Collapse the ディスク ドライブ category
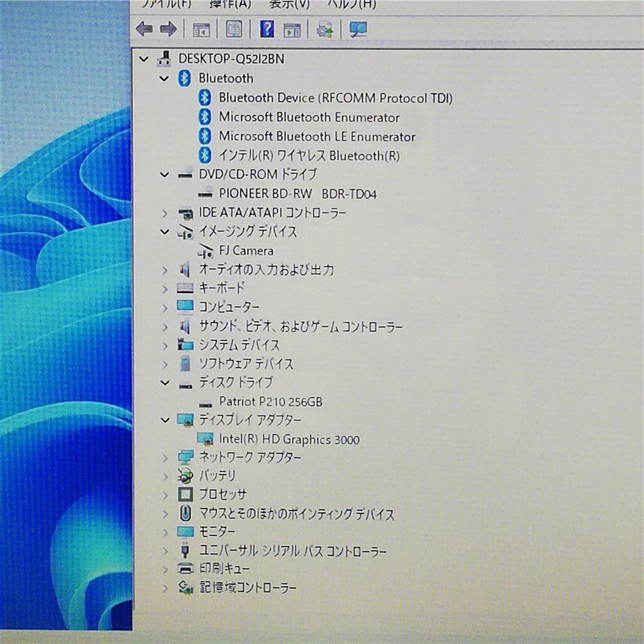 (164, 383)
